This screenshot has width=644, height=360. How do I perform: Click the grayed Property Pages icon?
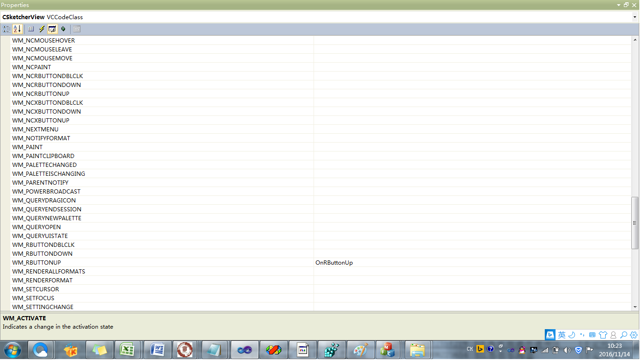click(77, 29)
